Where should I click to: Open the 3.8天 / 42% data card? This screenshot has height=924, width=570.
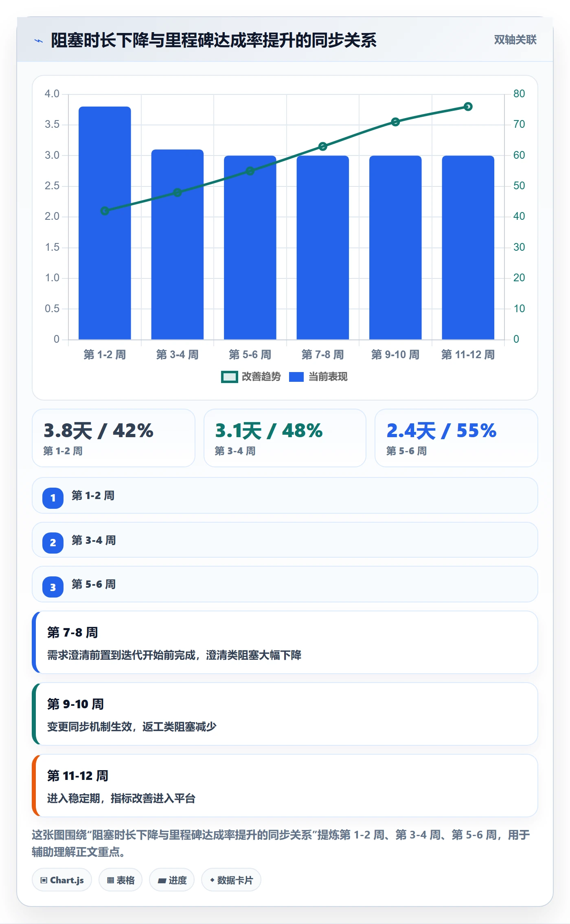point(114,438)
